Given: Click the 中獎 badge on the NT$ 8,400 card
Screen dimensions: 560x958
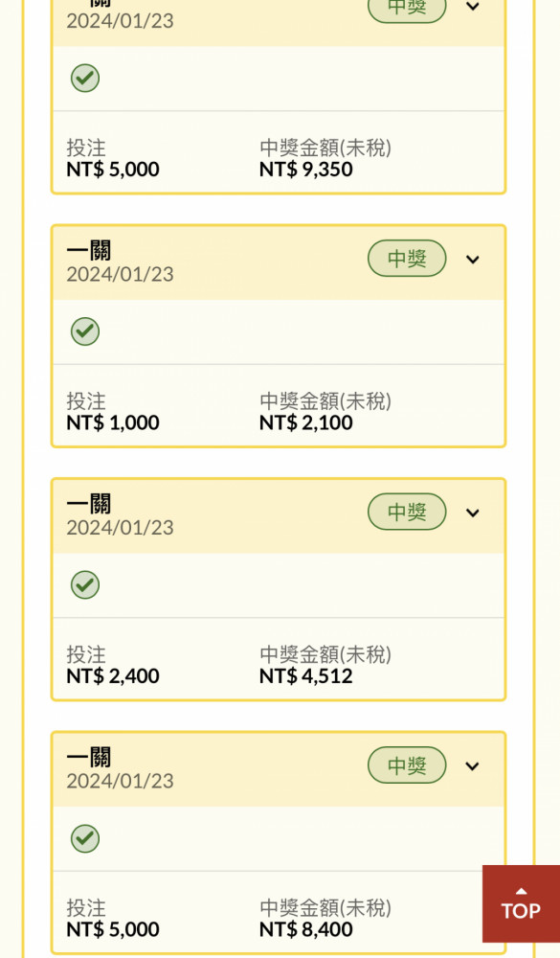Looking at the screenshot, I should 407,764.
